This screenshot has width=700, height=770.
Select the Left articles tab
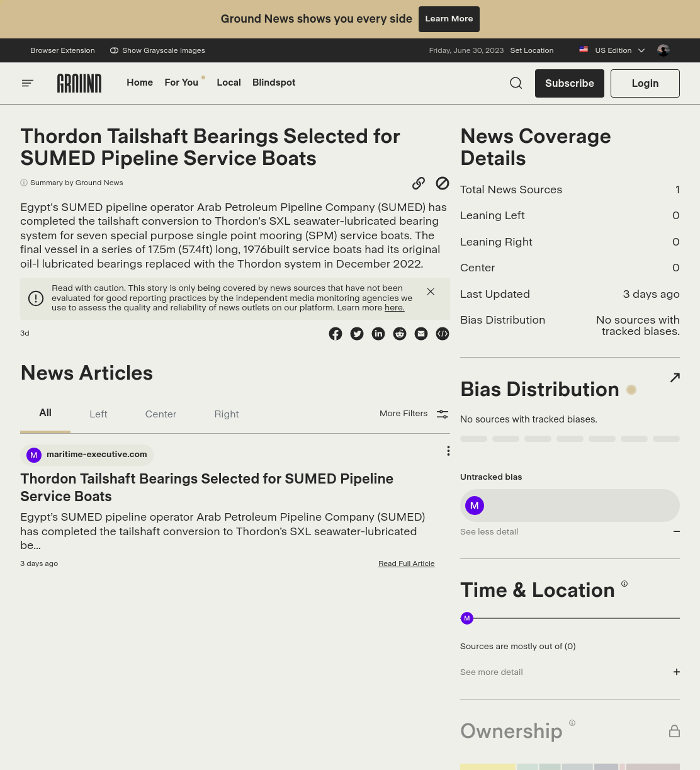point(98,414)
